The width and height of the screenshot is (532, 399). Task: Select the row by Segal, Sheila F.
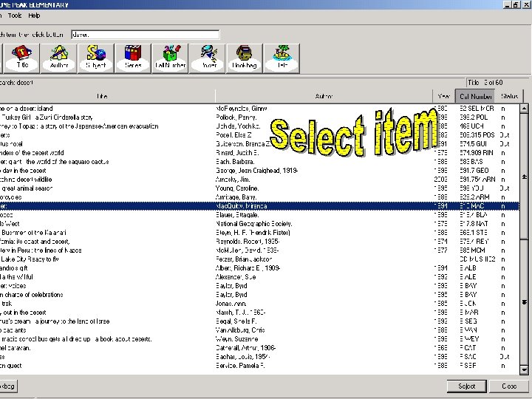tap(259, 321)
